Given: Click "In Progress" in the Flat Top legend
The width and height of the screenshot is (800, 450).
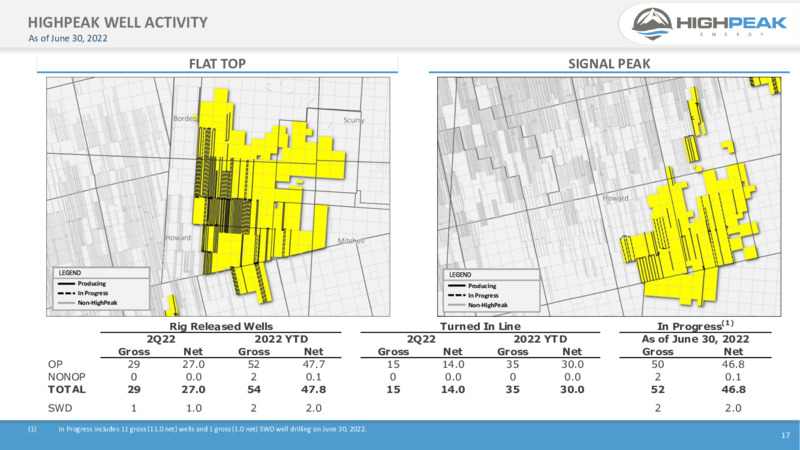Looking at the screenshot, I should 93,293.
